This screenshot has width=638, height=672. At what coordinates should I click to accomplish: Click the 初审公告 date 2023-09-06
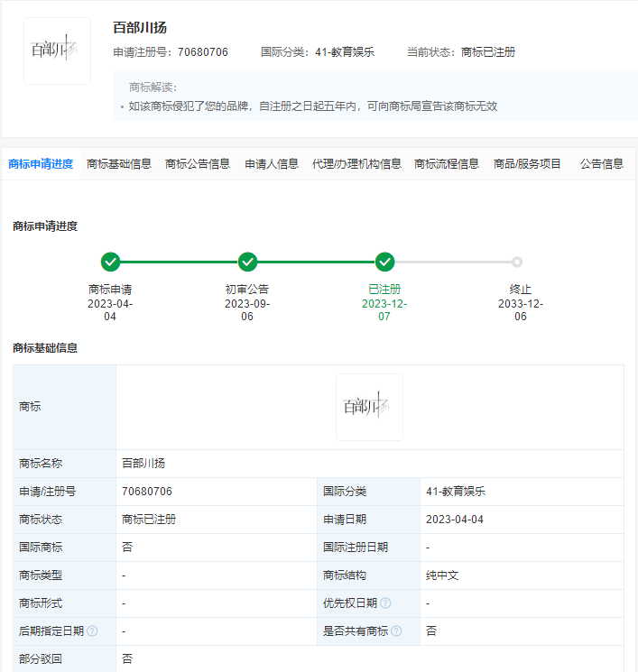click(247, 310)
